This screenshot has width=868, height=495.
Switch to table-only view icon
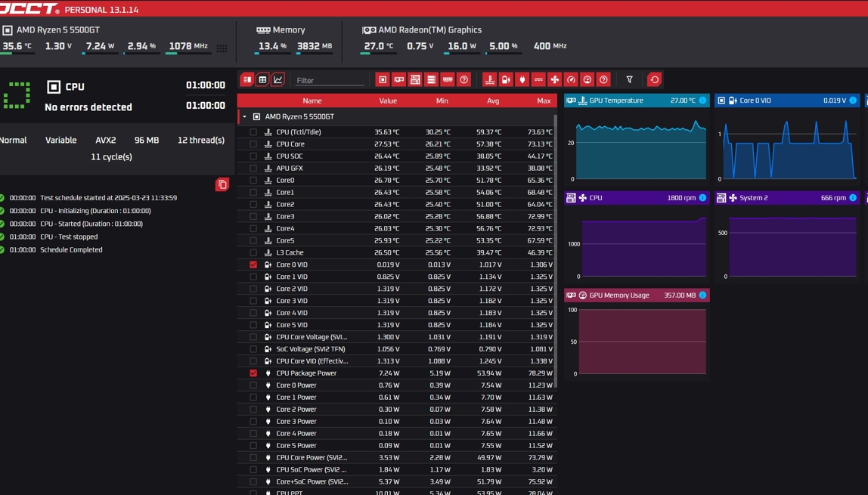point(262,79)
